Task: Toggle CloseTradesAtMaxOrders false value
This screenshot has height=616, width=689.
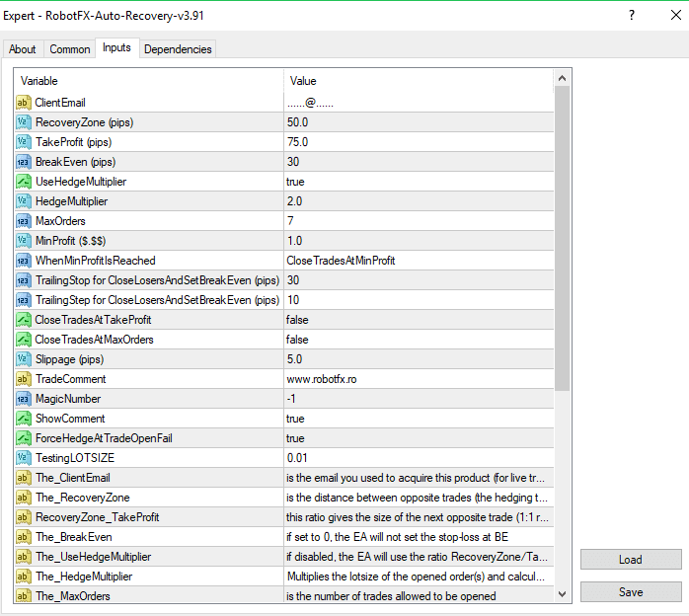Action: coord(419,340)
